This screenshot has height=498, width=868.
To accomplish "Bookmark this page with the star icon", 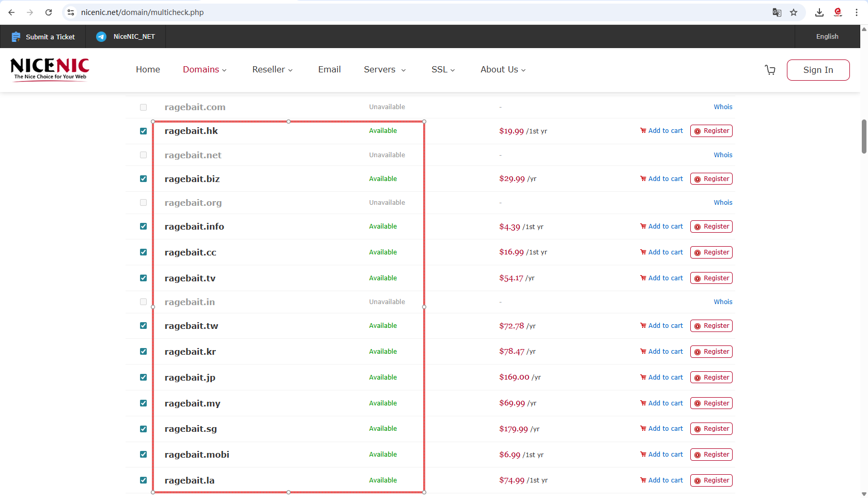I will click(x=794, y=12).
